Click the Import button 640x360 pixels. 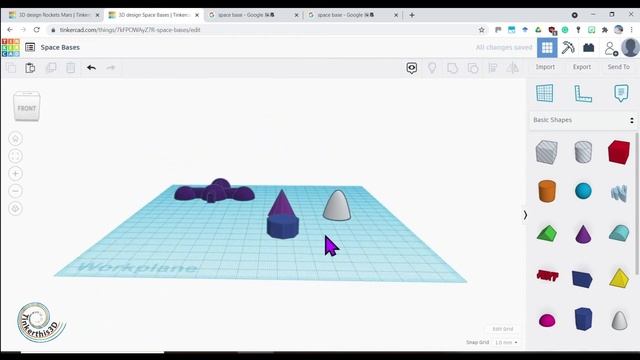pyautogui.click(x=545, y=67)
